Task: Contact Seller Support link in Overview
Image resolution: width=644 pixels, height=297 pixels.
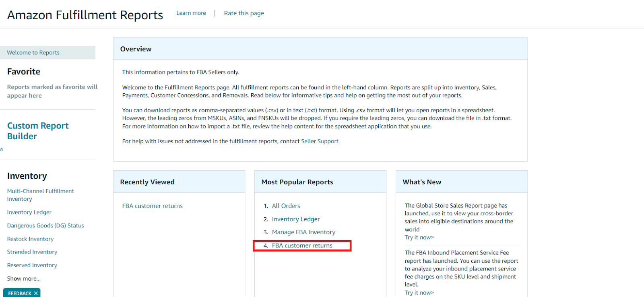Action: 320,141
